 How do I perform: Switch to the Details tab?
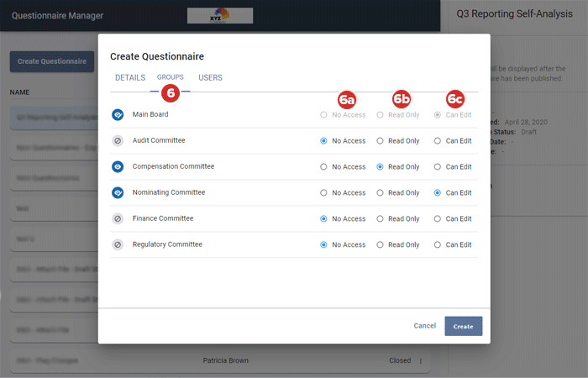click(130, 78)
